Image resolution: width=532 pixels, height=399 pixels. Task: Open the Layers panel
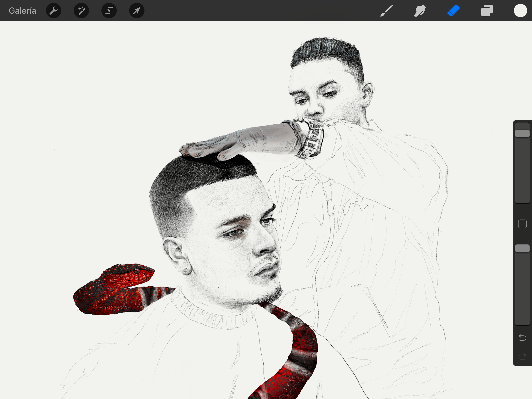tap(487, 11)
